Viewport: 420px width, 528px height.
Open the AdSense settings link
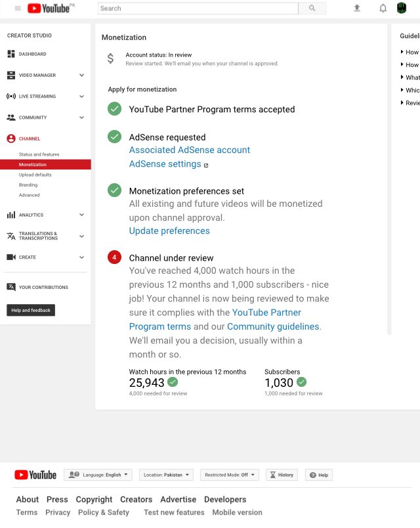point(165,164)
